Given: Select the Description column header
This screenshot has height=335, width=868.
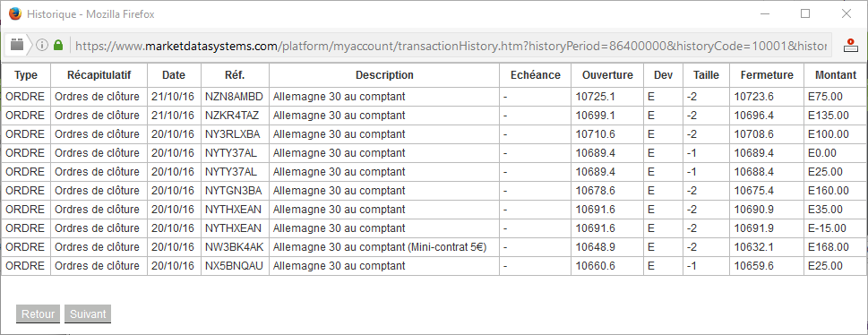Looking at the screenshot, I should (x=384, y=74).
